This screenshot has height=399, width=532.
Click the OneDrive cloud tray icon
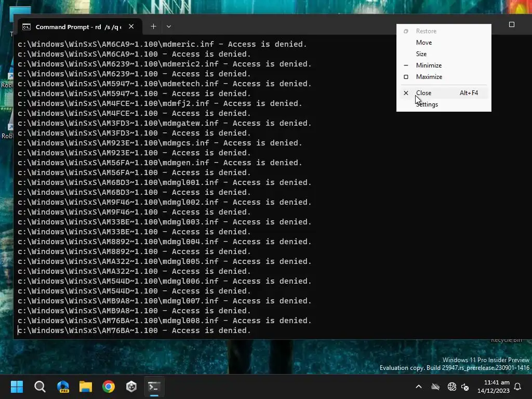tap(435, 387)
